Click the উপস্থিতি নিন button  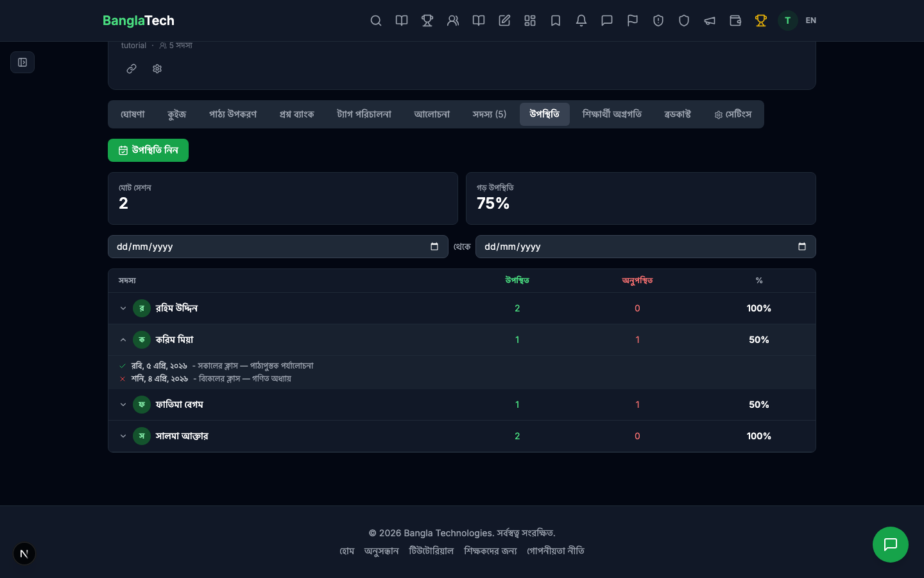[148, 150]
